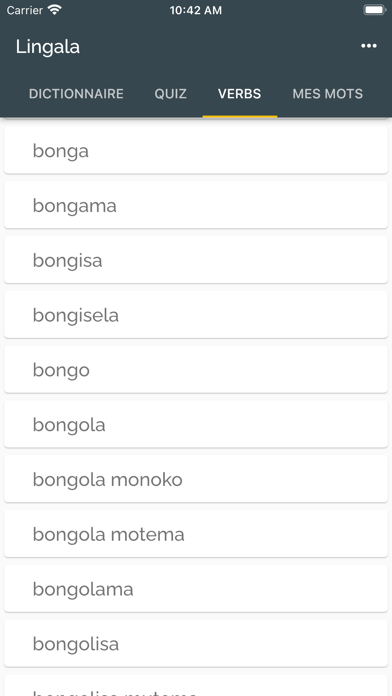Tap the Wi-Fi status icon
The image size is (392, 696).
click(x=55, y=10)
